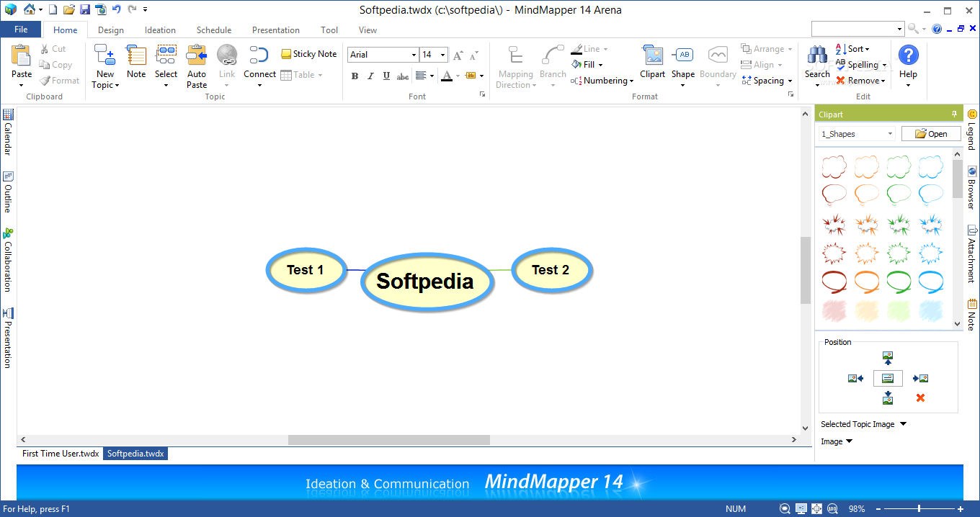Click the Home house icon in title bar

(28, 9)
